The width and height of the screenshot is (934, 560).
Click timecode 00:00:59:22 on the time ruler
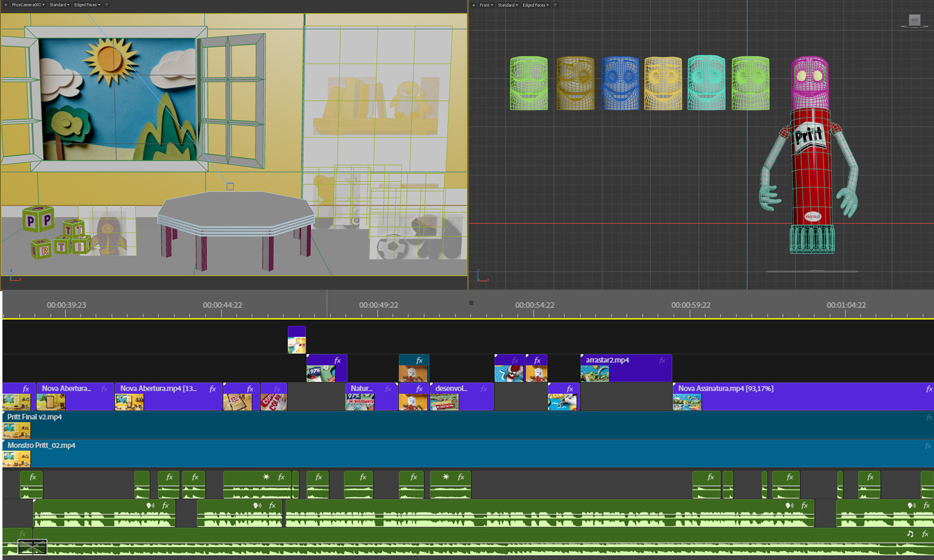(x=691, y=305)
